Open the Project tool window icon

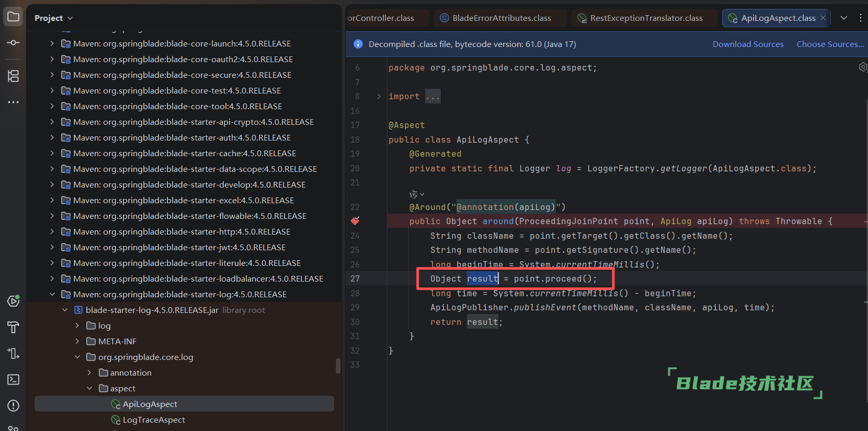(14, 17)
